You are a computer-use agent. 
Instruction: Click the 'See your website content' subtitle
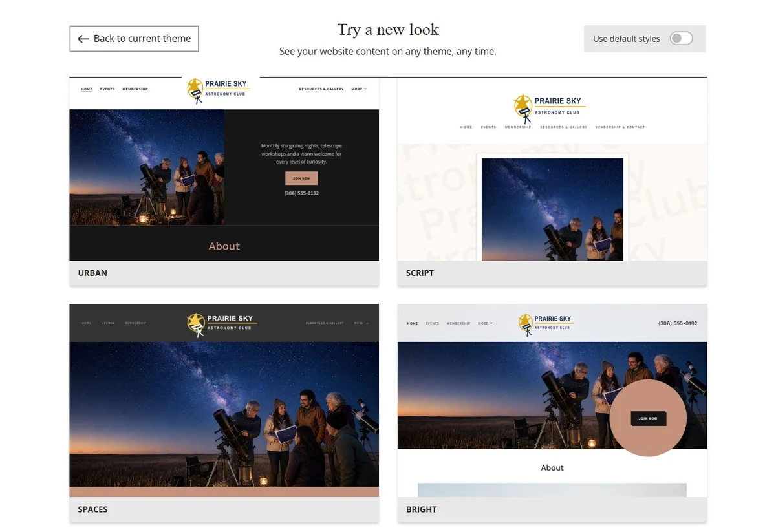(388, 51)
